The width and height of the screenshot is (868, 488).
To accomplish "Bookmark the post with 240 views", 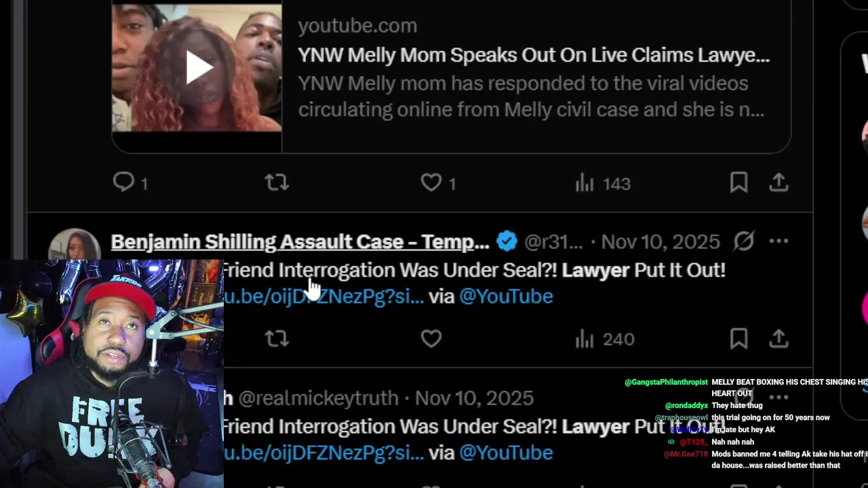I will (738, 338).
